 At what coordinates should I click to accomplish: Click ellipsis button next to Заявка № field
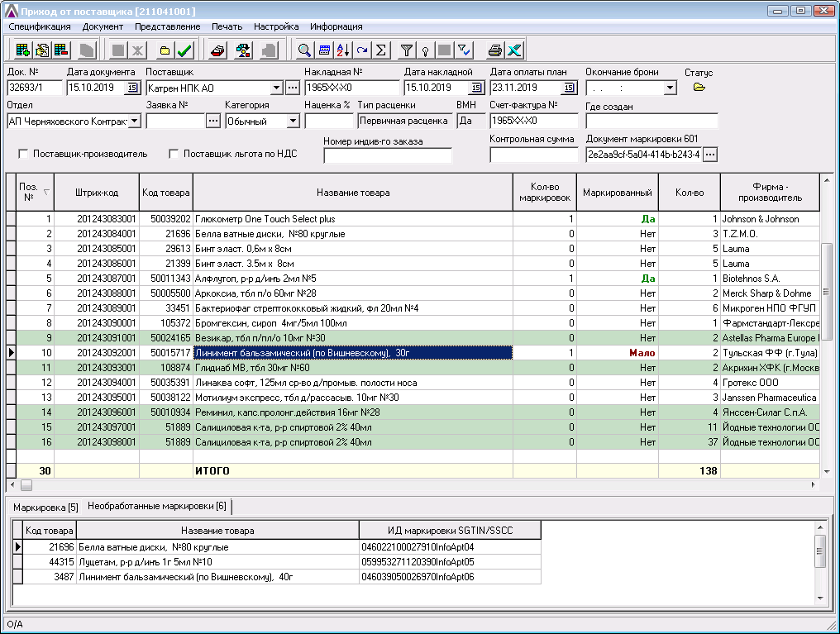(x=212, y=122)
